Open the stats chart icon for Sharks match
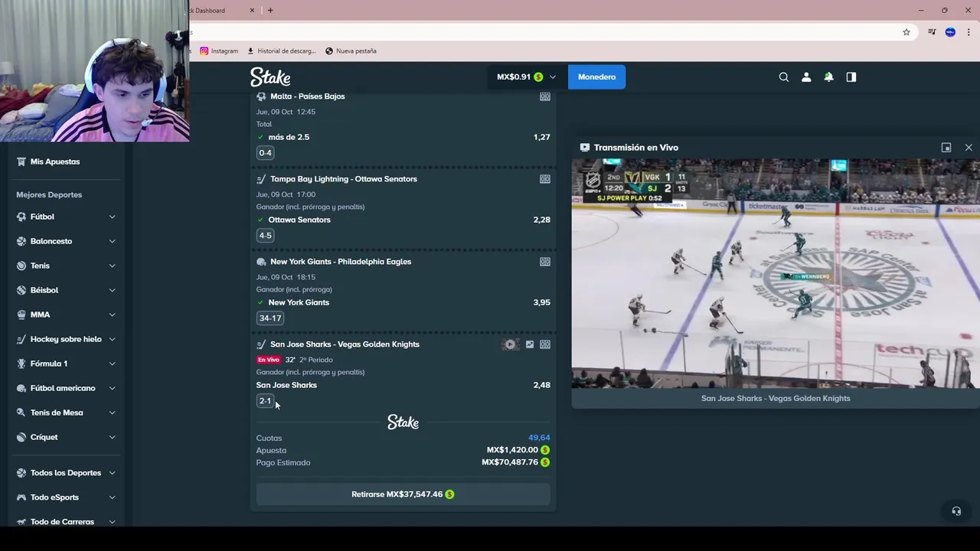 (529, 344)
